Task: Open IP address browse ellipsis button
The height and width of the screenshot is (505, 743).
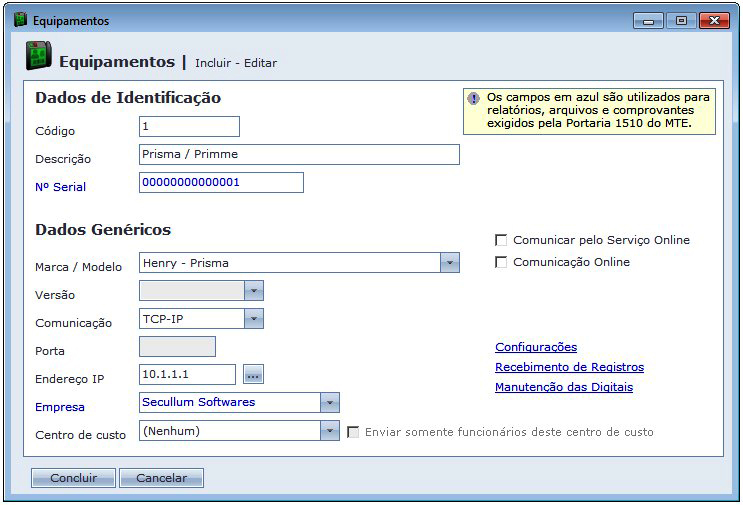Action: pos(253,375)
